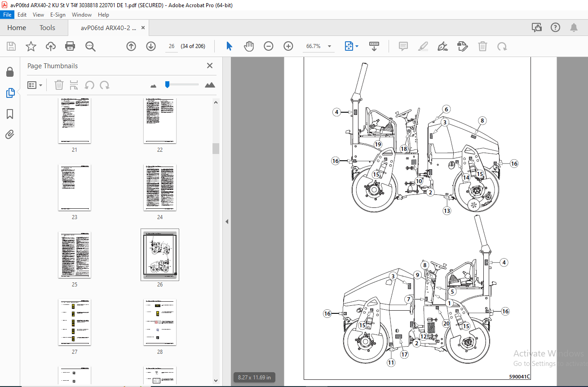This screenshot has height=387, width=588.
Task: Select page 27 thumbnail
Action: [x=75, y=322]
